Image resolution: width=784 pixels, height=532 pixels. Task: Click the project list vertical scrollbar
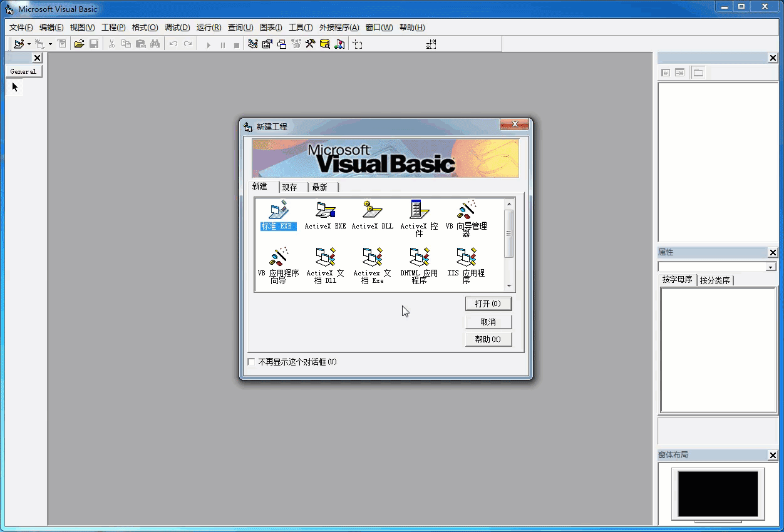tap(509, 245)
